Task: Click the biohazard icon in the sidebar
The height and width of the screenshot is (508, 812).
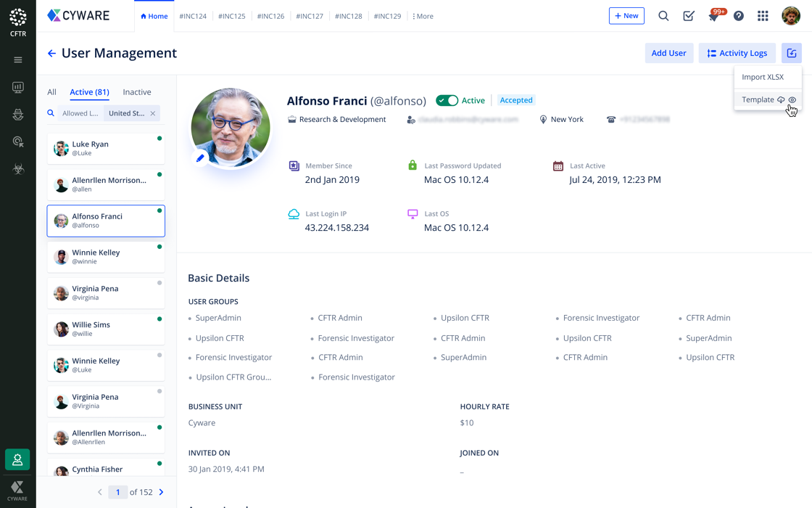Action: 18,169
